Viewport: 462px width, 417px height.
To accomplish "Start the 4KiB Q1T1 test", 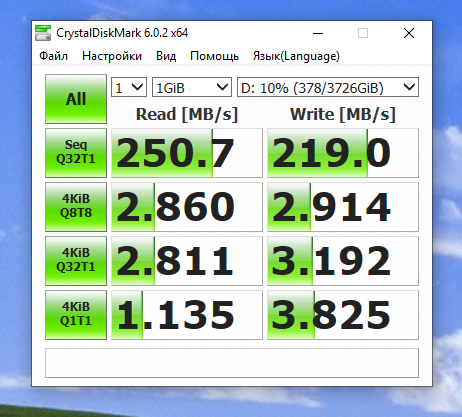I will [76, 315].
